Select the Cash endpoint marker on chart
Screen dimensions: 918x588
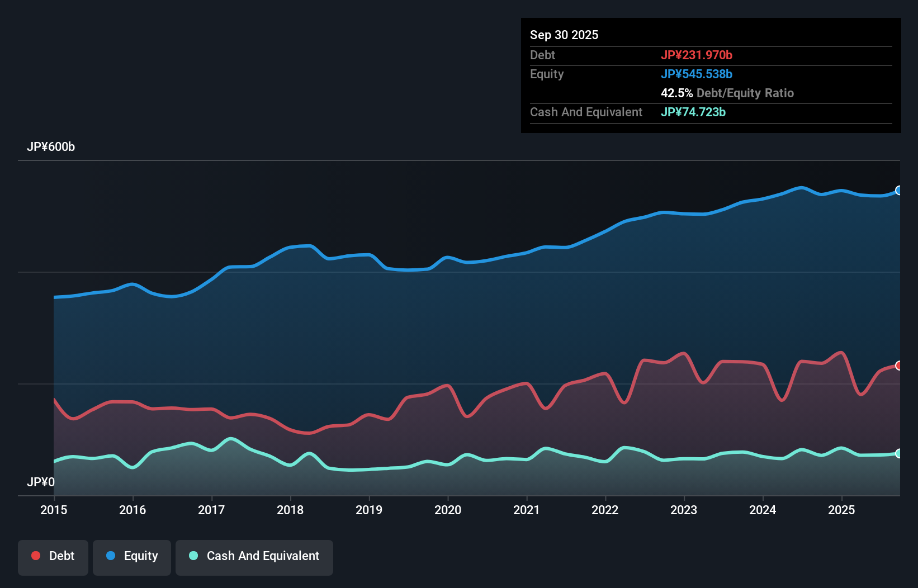click(899, 453)
